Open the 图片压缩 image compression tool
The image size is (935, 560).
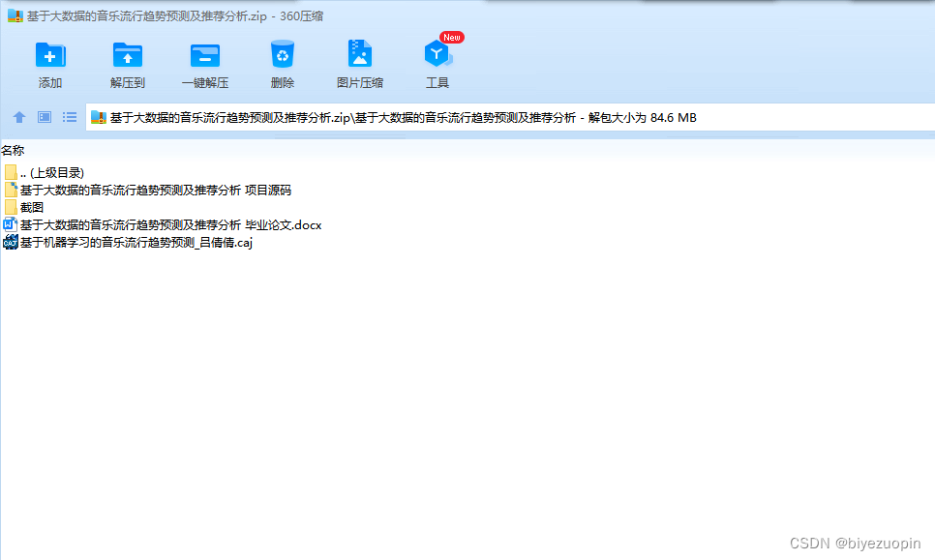tap(359, 54)
